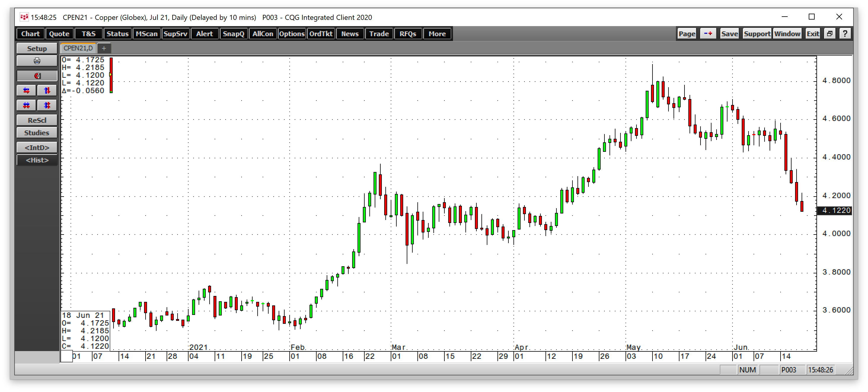Screen dimensions: 868x392
Task: Open the Alert toolbar item
Action: point(205,34)
